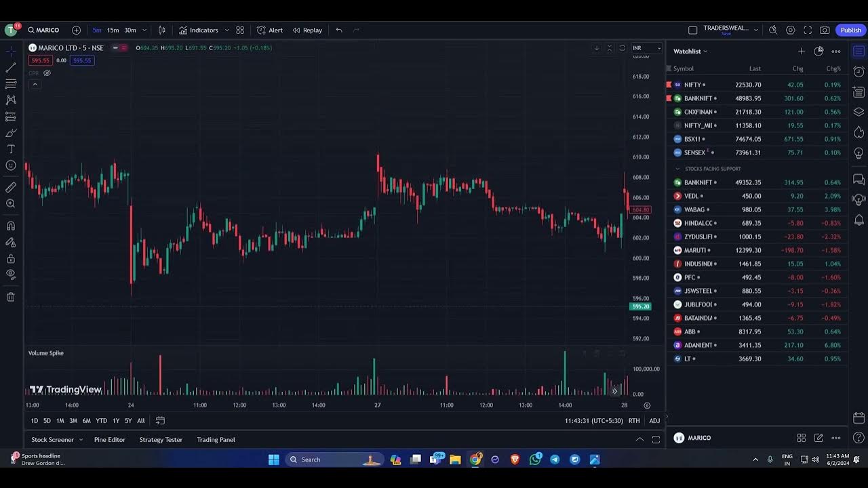Add a symbol to the watchlist
Screen dimensions: 868x488
801,52
